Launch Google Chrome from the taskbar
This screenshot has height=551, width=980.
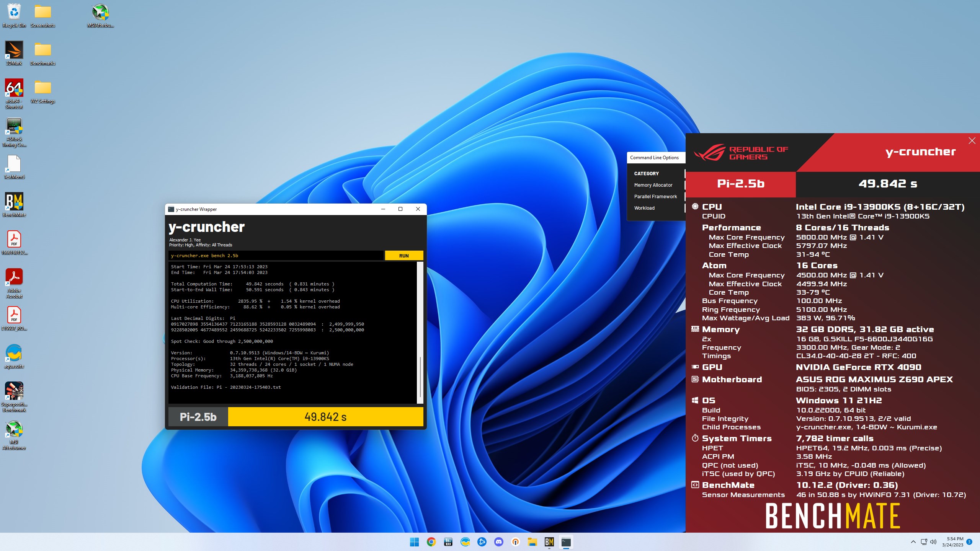[x=431, y=542]
